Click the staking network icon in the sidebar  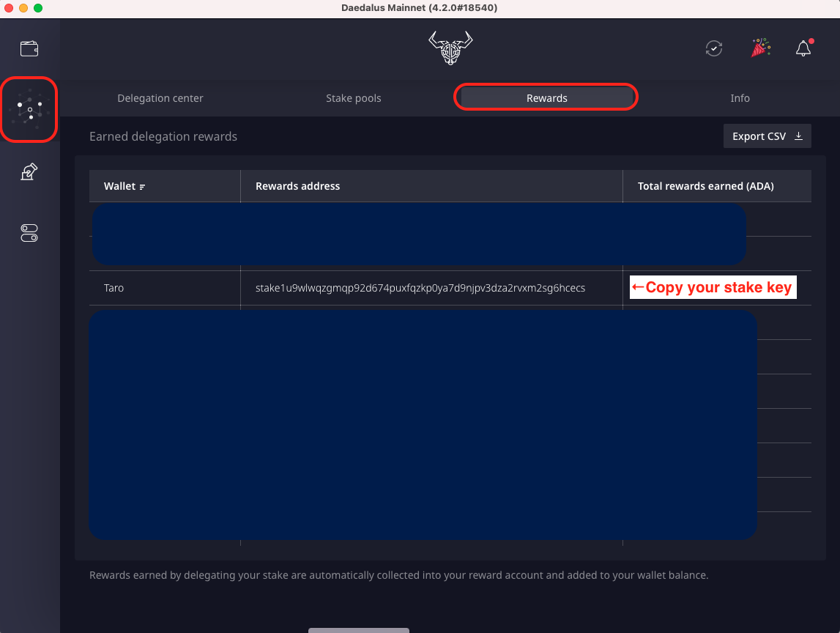coord(29,110)
